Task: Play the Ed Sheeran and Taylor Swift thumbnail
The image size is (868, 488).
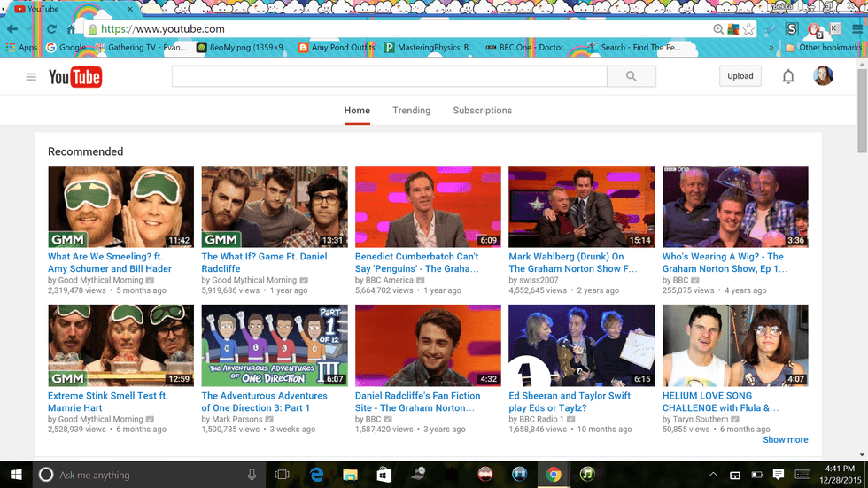Action: [581, 345]
